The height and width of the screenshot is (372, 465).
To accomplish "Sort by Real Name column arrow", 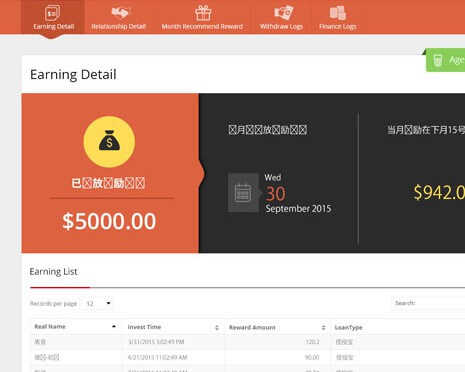I will tap(114, 326).
